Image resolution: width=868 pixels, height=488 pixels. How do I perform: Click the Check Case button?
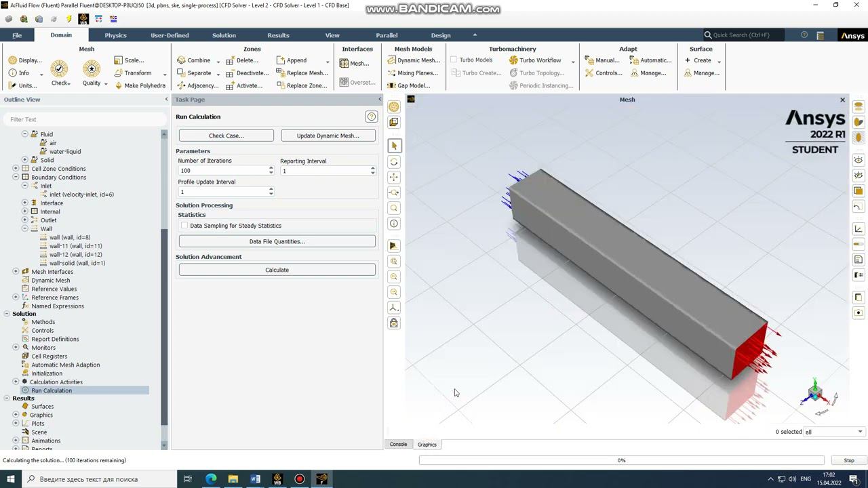(x=226, y=136)
